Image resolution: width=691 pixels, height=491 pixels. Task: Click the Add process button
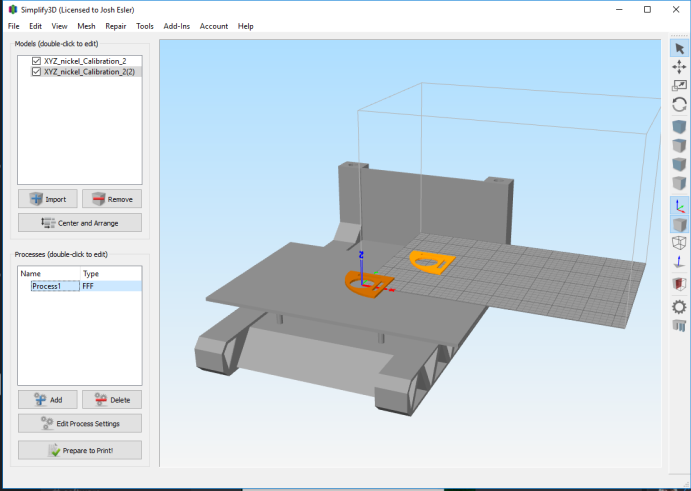[x=48, y=399]
